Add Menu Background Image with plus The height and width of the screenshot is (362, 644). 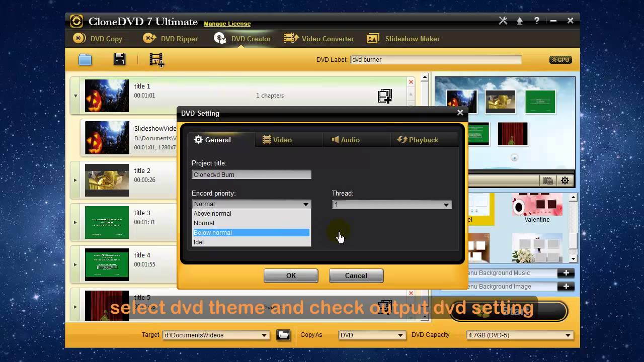pos(566,287)
